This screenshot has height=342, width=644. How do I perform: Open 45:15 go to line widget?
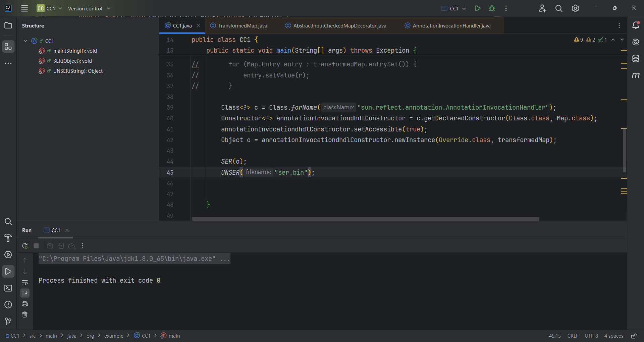point(555,336)
